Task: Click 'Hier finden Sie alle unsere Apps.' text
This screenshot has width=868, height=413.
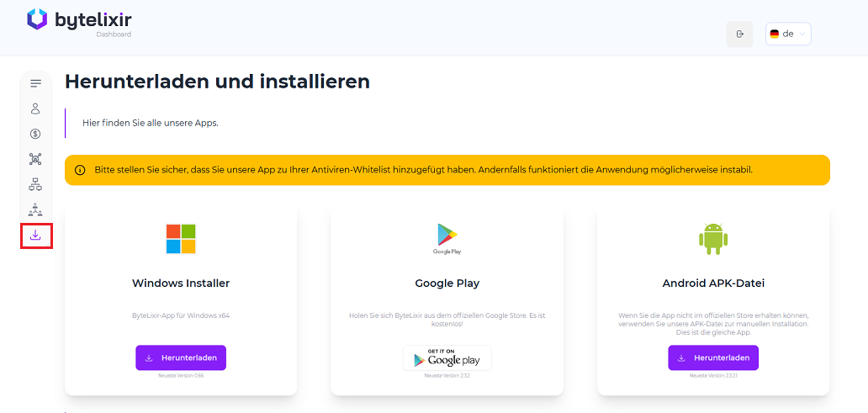Action: tap(151, 123)
